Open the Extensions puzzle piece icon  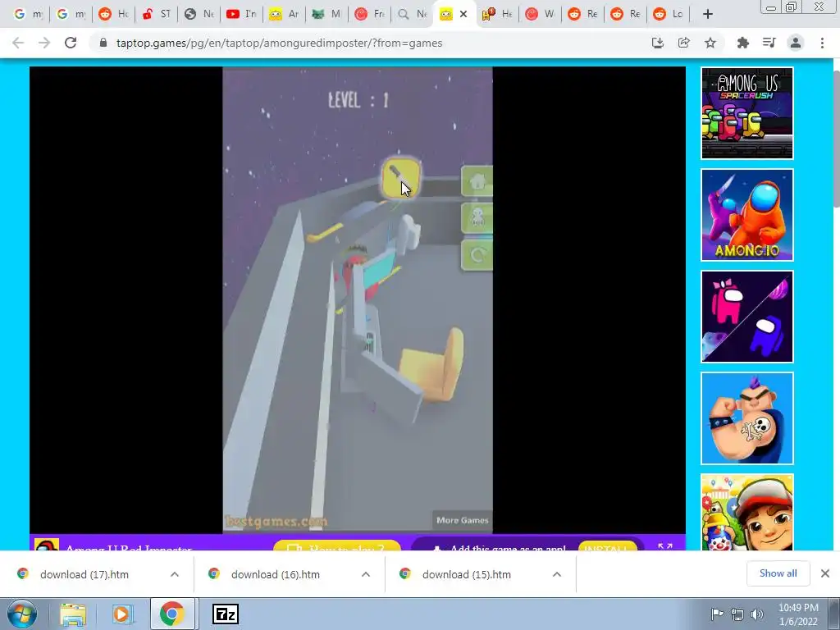pos(742,43)
